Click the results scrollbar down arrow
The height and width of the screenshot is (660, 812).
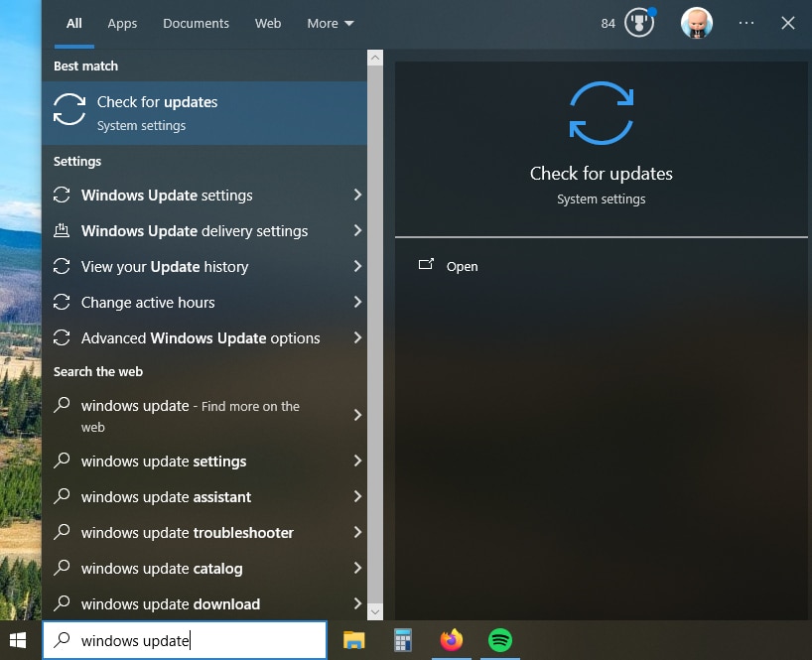click(376, 612)
